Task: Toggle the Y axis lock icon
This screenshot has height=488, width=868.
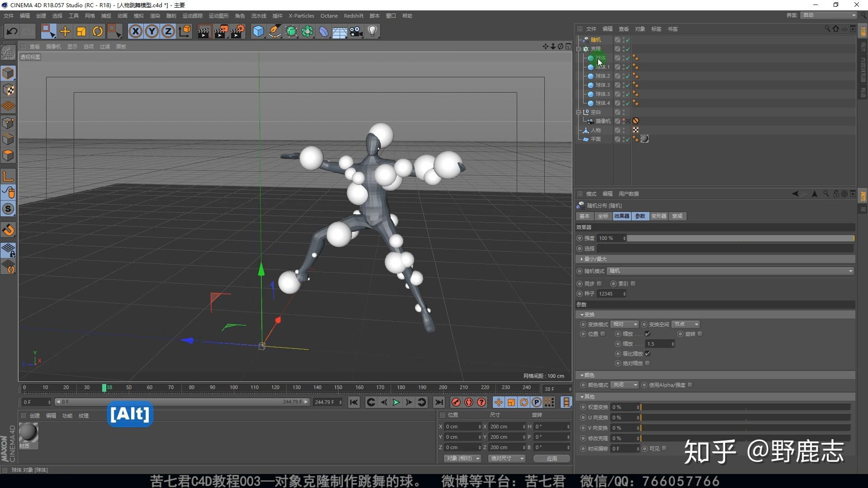Action: click(152, 31)
